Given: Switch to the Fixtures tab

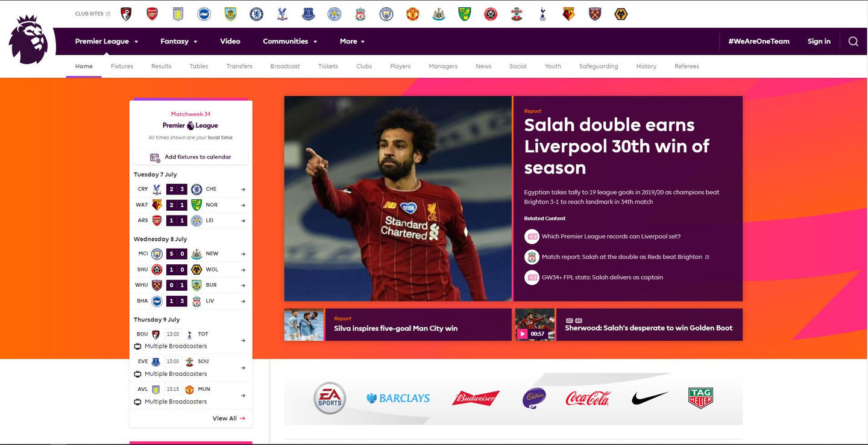Looking at the screenshot, I should coord(122,66).
